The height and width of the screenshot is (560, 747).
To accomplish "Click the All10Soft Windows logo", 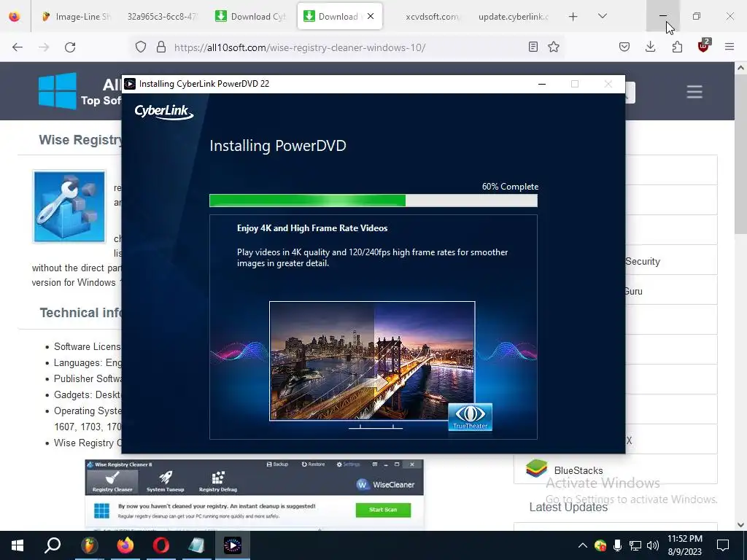I will point(58,91).
